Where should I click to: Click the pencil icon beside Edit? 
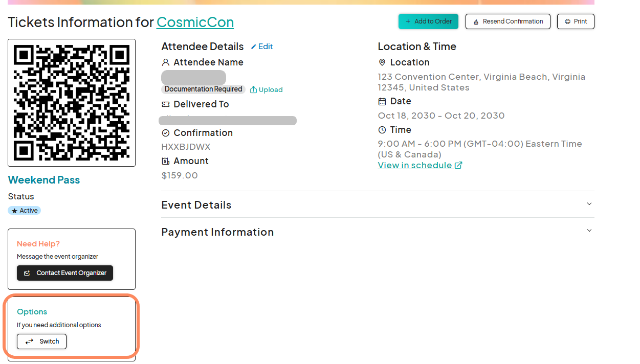pyautogui.click(x=253, y=47)
